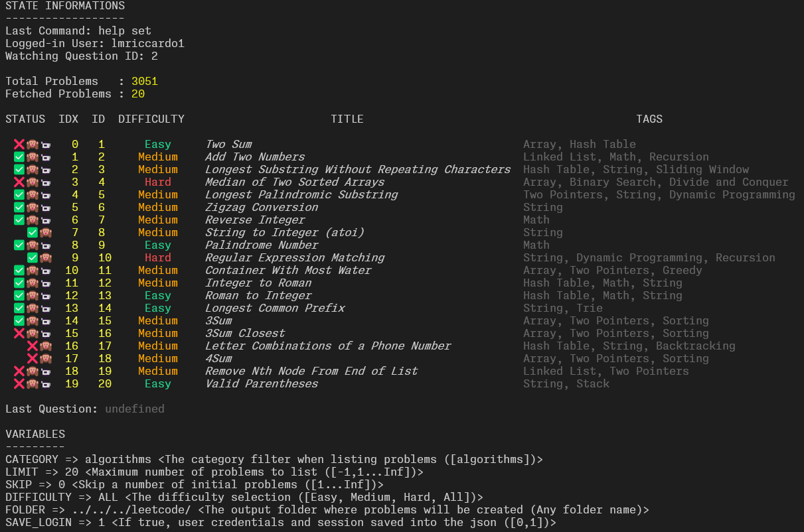This screenshot has height=532, width=804.
Task: Click the camera icon in Integer to Roman row
Action: point(45,283)
